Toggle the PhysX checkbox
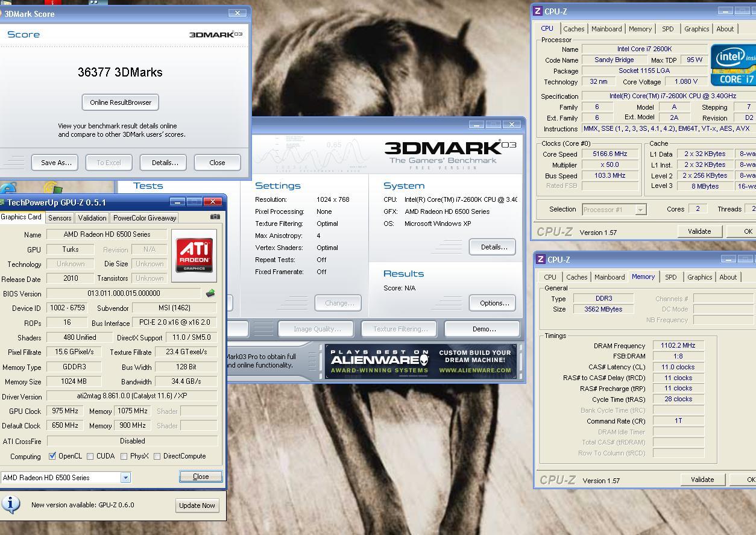The width and height of the screenshot is (756, 535). [124, 456]
